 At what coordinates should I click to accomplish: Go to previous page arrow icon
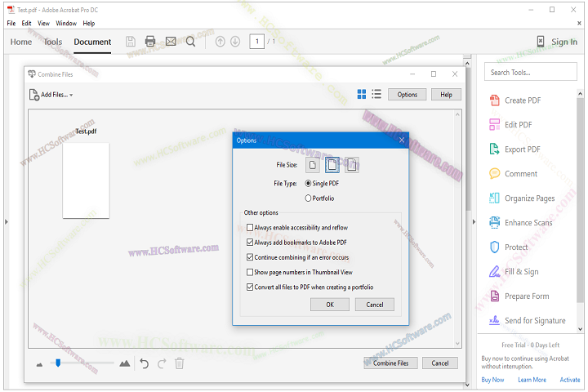(220, 42)
